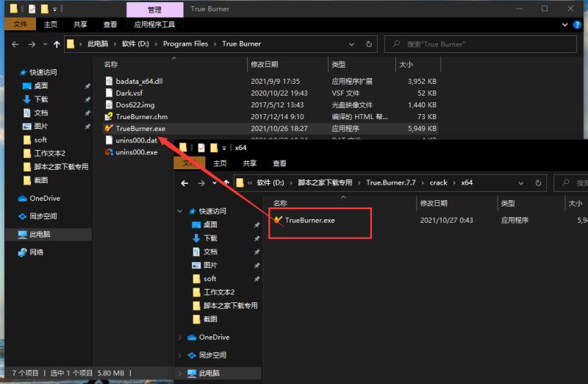This screenshot has height=384, width=588.
Task: Go up one folder in True Burner window
Action: pos(57,44)
